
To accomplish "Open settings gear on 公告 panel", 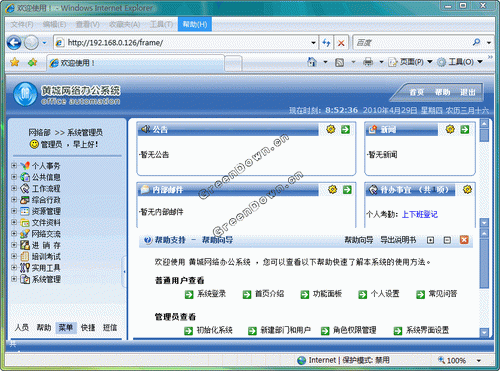I will tap(331, 129).
